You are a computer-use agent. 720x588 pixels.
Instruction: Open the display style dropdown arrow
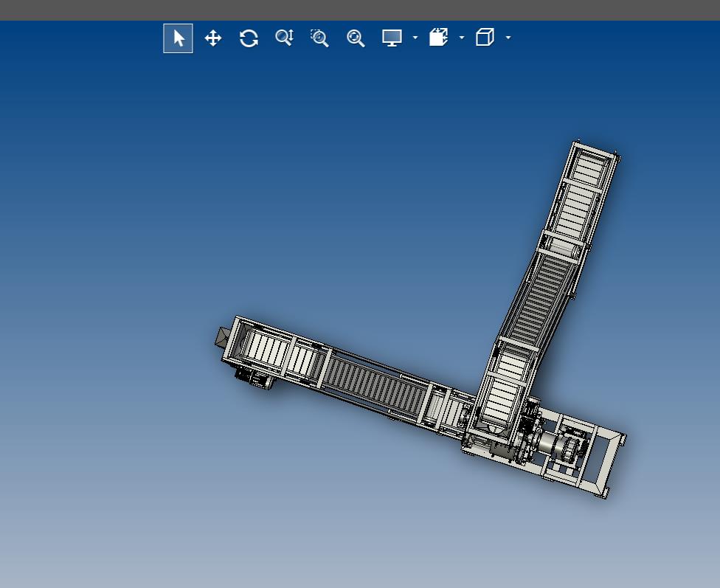415,38
